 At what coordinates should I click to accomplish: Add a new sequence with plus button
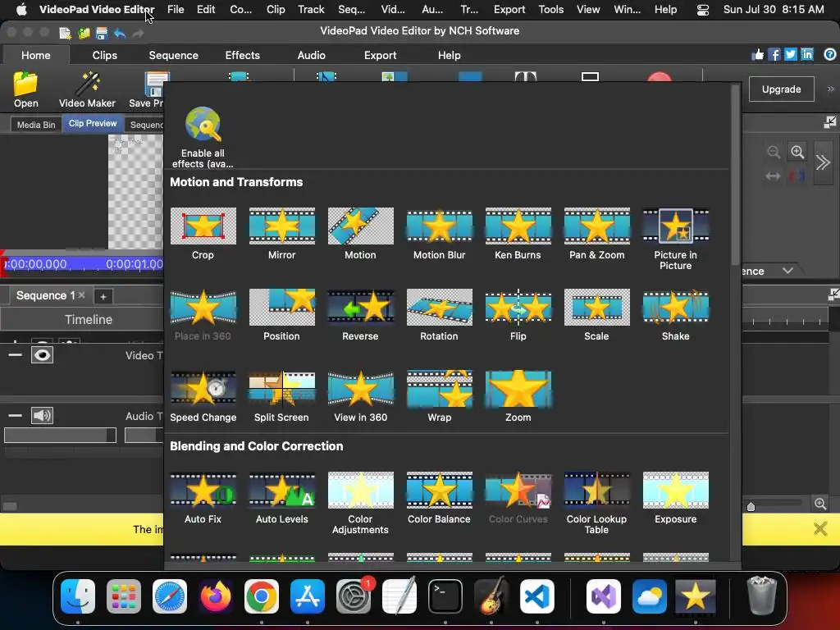[x=103, y=296]
